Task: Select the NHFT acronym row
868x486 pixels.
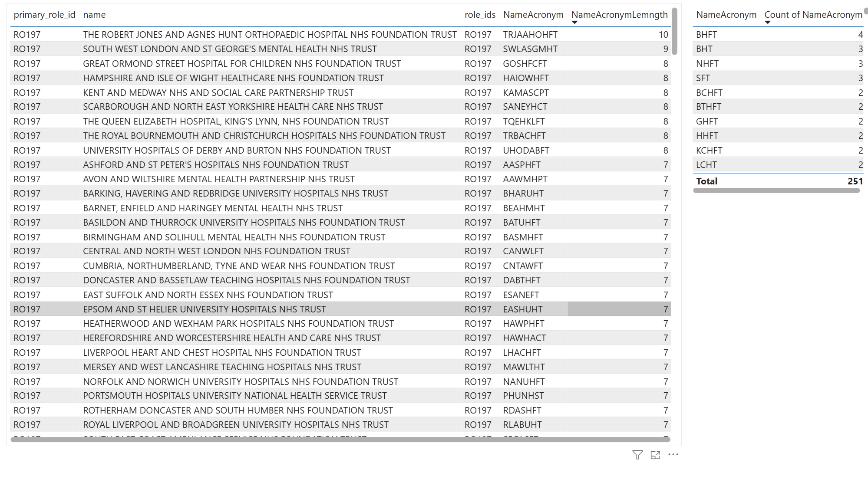Action: pyautogui.click(x=778, y=64)
